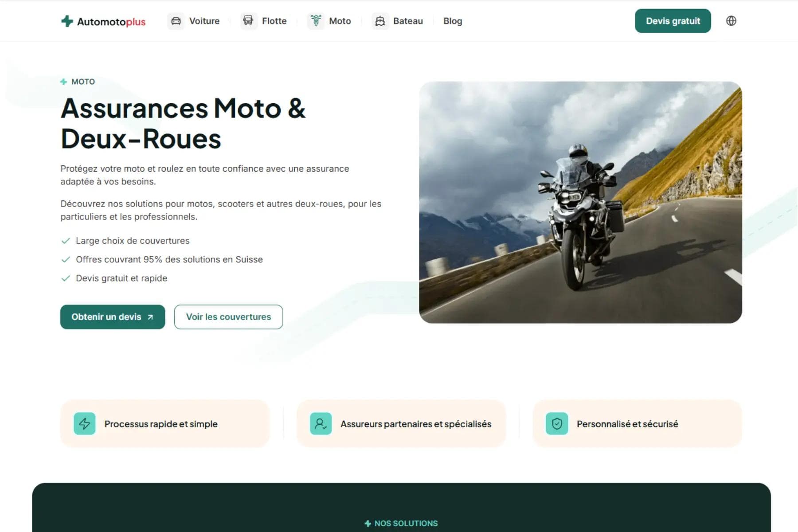Screen dimensions: 798x532
Task: Click the checkmark beside Offres couvrant 95%
Action: [66, 259]
